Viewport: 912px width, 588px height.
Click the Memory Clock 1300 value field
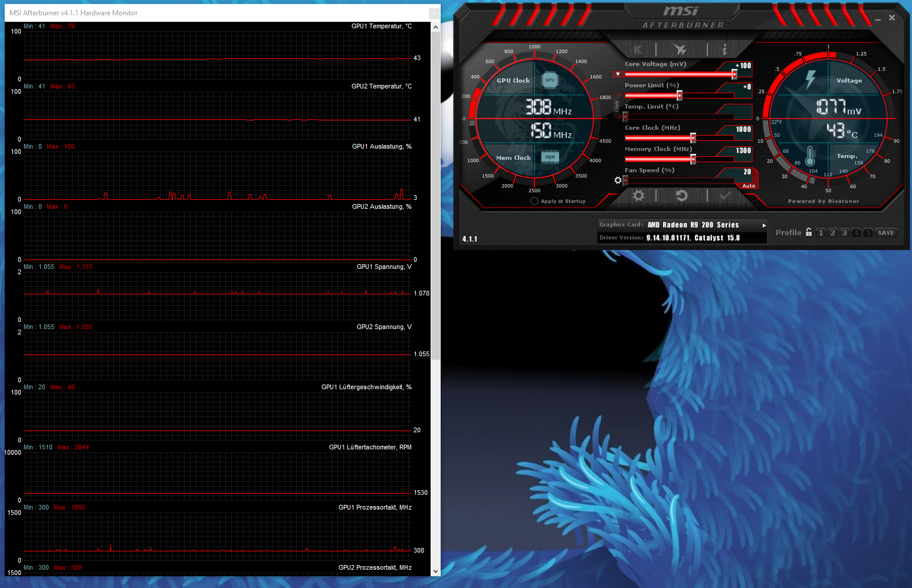pos(743,150)
